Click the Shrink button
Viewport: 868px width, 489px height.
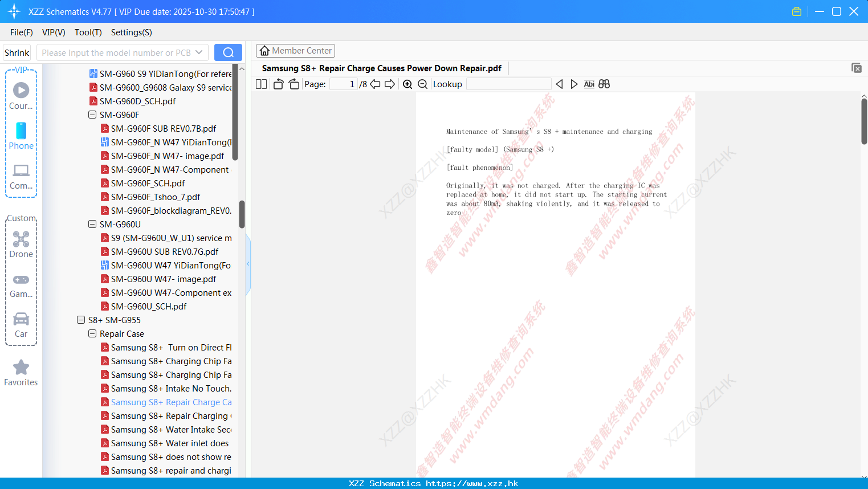pyautogui.click(x=17, y=52)
